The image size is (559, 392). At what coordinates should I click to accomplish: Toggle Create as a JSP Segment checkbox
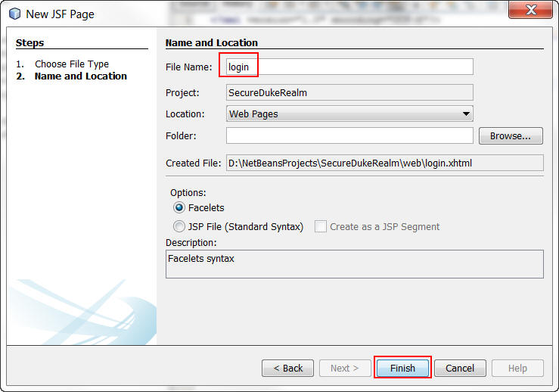coord(321,226)
